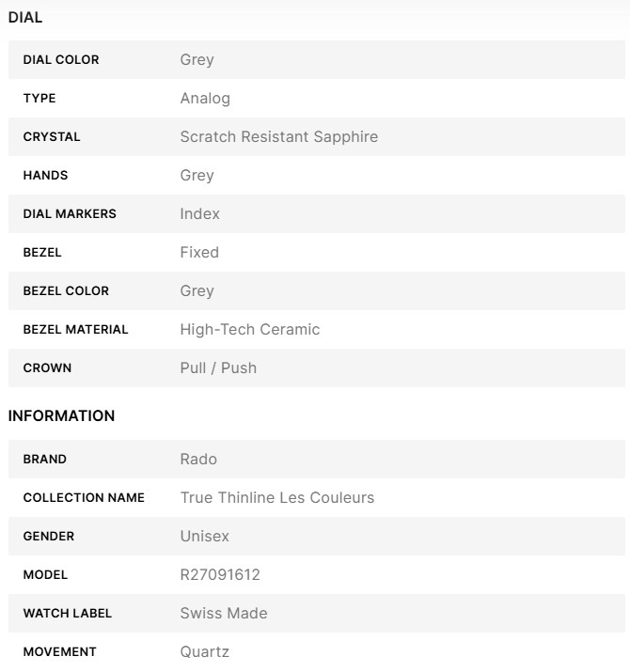Viewport: 630px width, 672px height.
Task: Click the DIAL section heading
Action: point(25,17)
